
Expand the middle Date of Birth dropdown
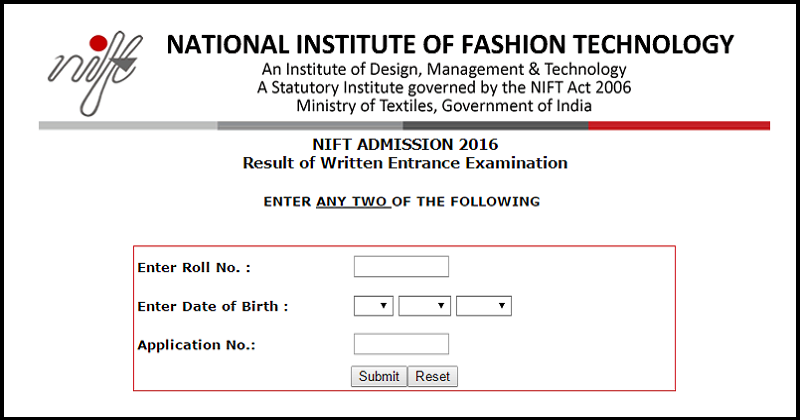[425, 306]
